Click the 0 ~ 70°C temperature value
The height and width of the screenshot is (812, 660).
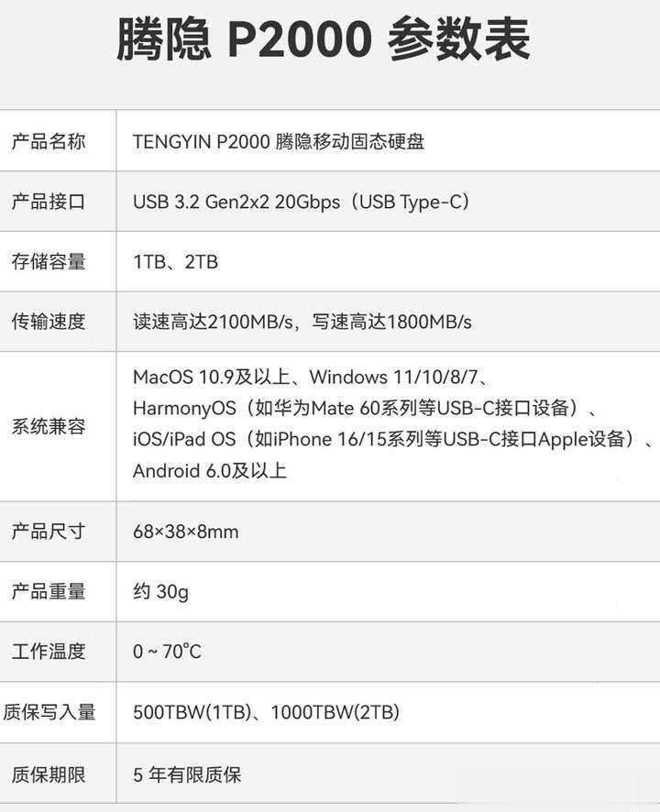pyautogui.click(x=167, y=652)
